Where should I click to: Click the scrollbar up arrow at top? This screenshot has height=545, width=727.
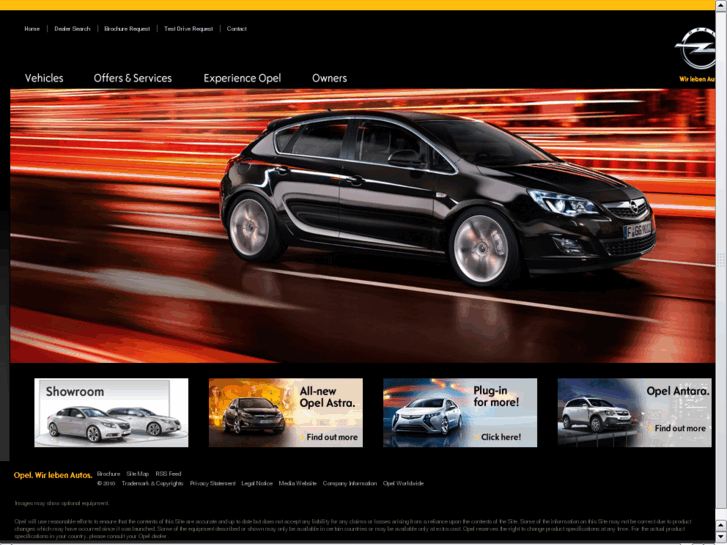coord(721,5)
